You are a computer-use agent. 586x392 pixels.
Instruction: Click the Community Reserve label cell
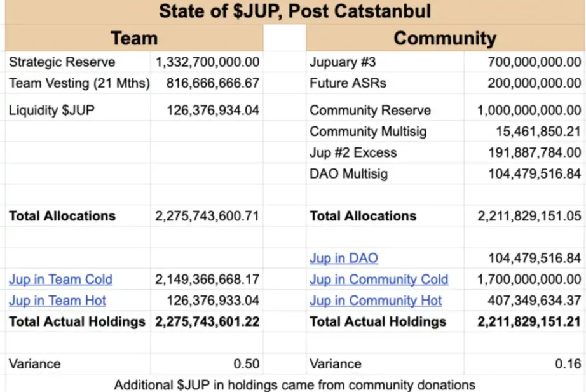pyautogui.click(x=370, y=110)
